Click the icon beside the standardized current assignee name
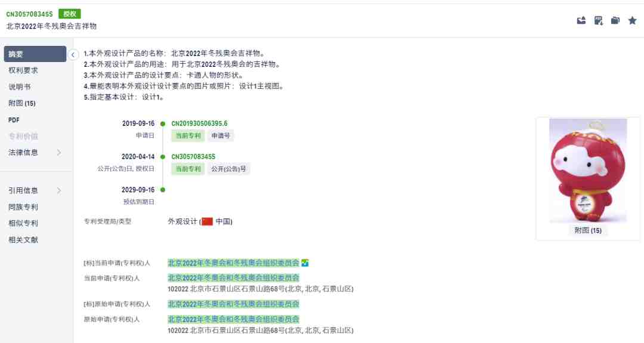This screenshot has width=644, height=343. pos(305,263)
